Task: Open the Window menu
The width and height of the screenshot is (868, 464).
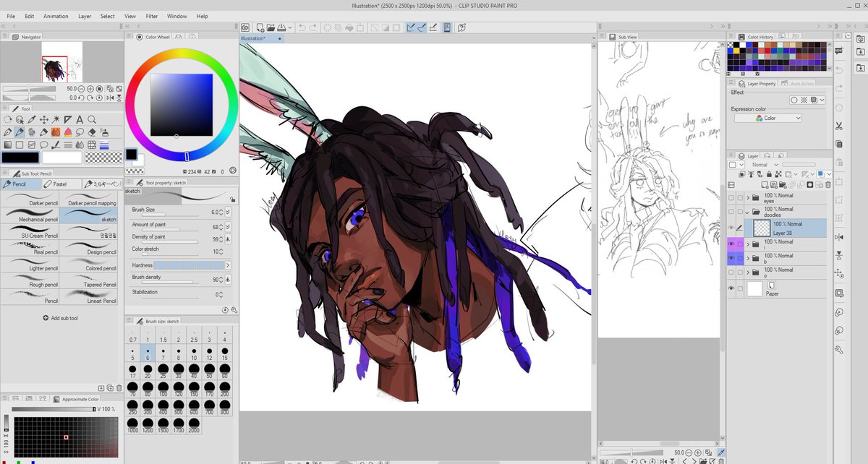Action: pos(176,16)
